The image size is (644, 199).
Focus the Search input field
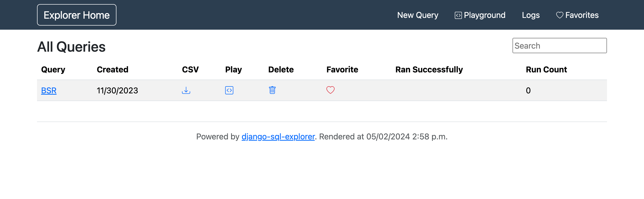[x=559, y=46]
